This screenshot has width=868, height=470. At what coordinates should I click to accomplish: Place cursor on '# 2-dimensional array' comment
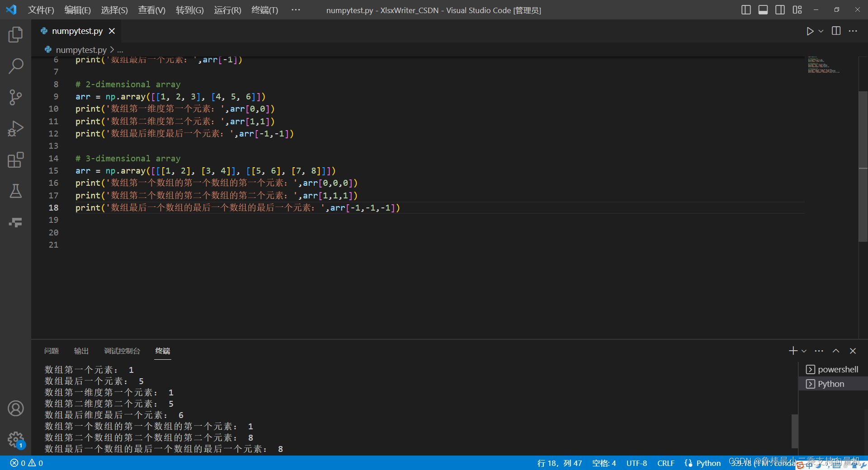point(127,84)
